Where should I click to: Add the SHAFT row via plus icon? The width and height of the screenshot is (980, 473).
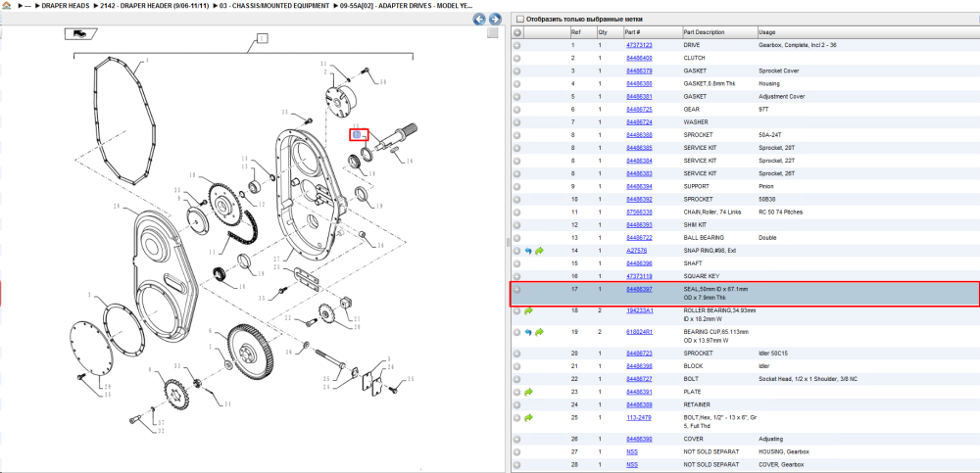tap(517, 263)
